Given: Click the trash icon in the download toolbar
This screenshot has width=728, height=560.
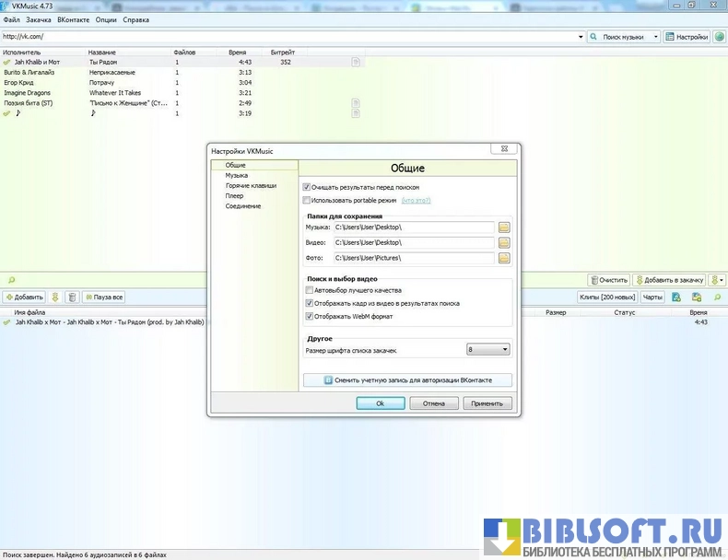Looking at the screenshot, I should point(71,297).
